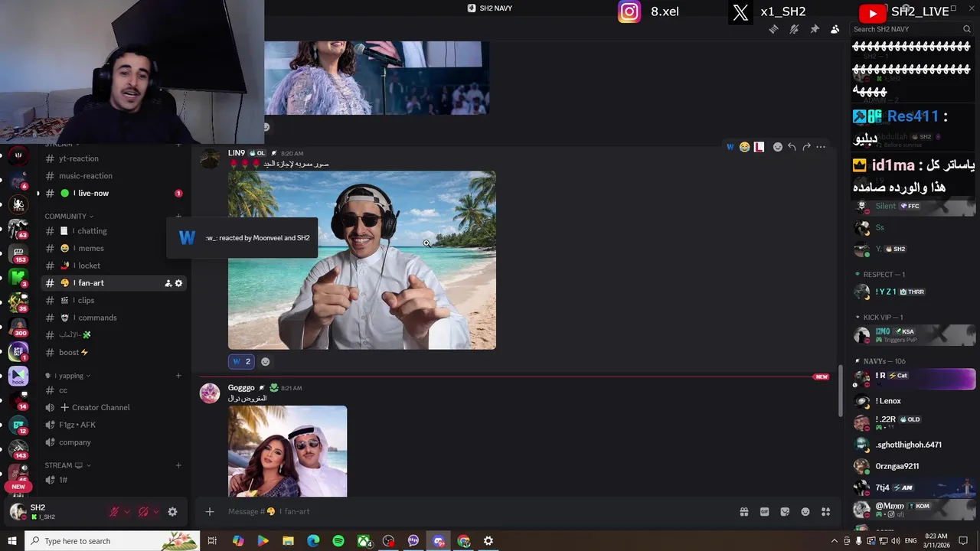Add the red L quick reaction
The width and height of the screenshot is (980, 551).
click(759, 147)
